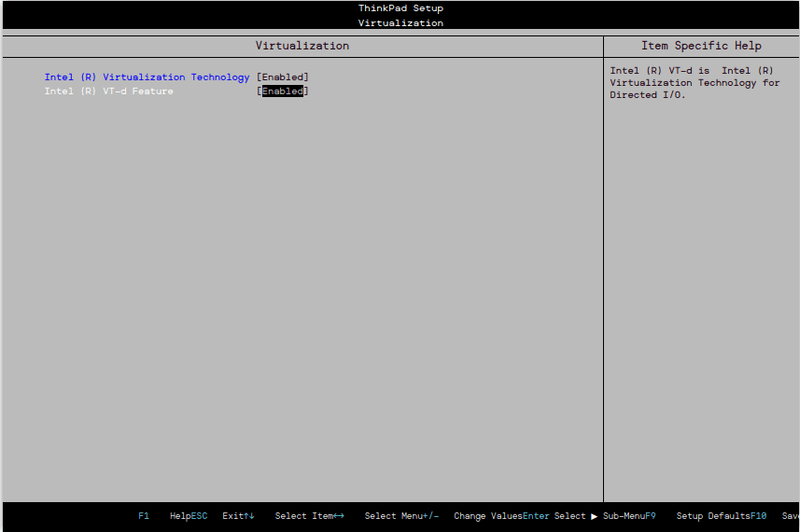Click the left-right arrows Select Menu hint
Screen dimensions: 800x532
point(378,516)
